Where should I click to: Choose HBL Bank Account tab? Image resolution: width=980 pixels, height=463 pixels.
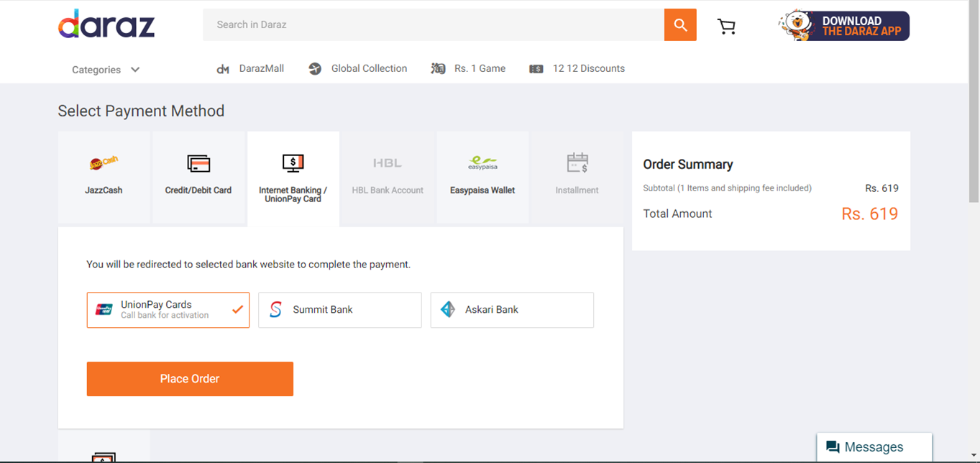[x=388, y=178]
